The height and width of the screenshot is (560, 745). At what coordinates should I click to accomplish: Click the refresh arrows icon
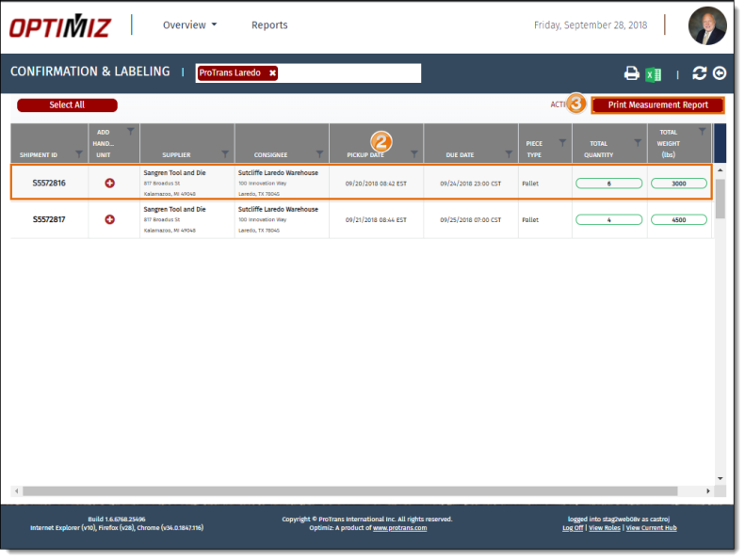pyautogui.click(x=699, y=73)
